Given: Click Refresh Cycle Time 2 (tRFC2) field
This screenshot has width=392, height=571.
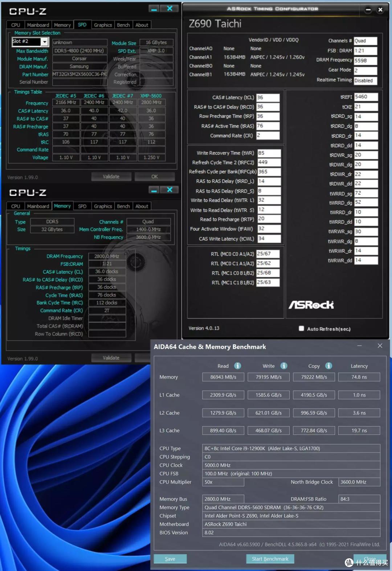Looking at the screenshot, I should (x=269, y=162).
